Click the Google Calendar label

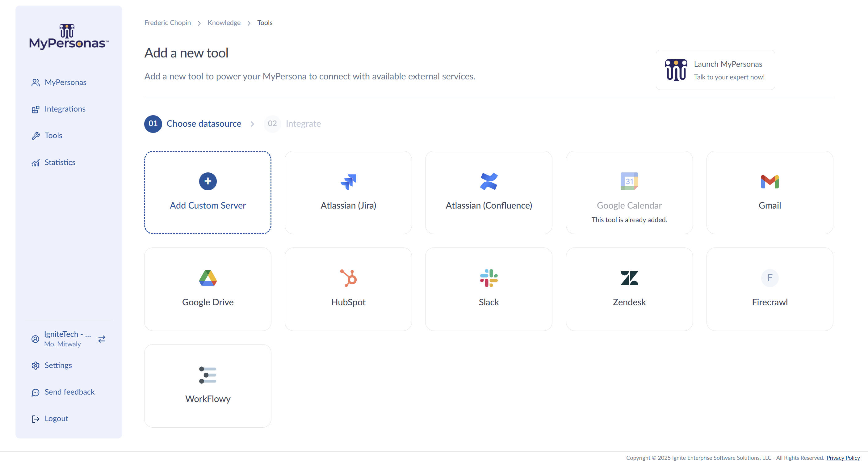629,206
